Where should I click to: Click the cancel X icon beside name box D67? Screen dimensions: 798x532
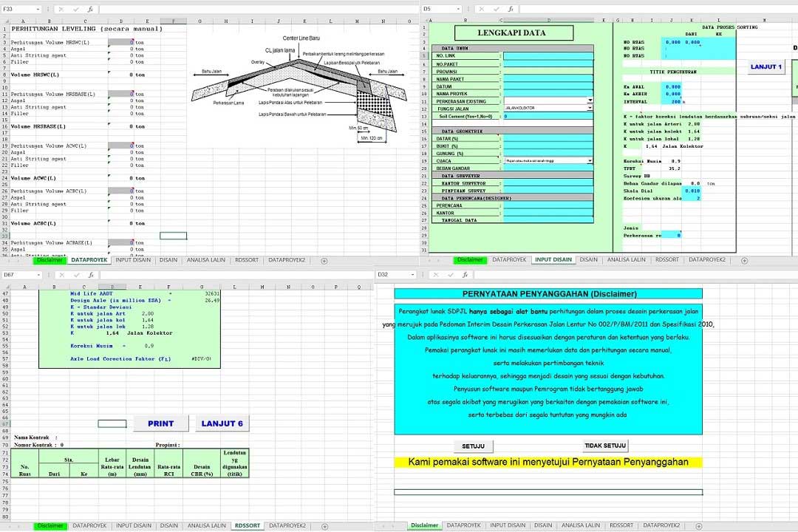[x=62, y=275]
